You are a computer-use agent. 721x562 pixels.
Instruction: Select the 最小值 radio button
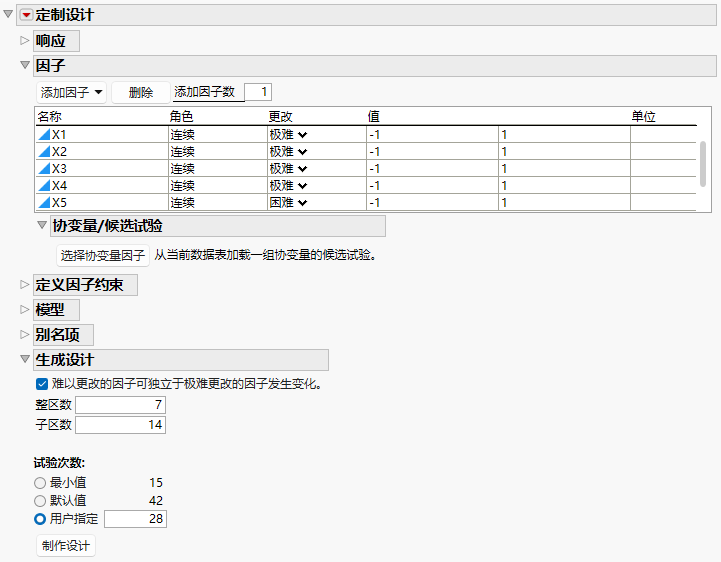(x=40, y=483)
